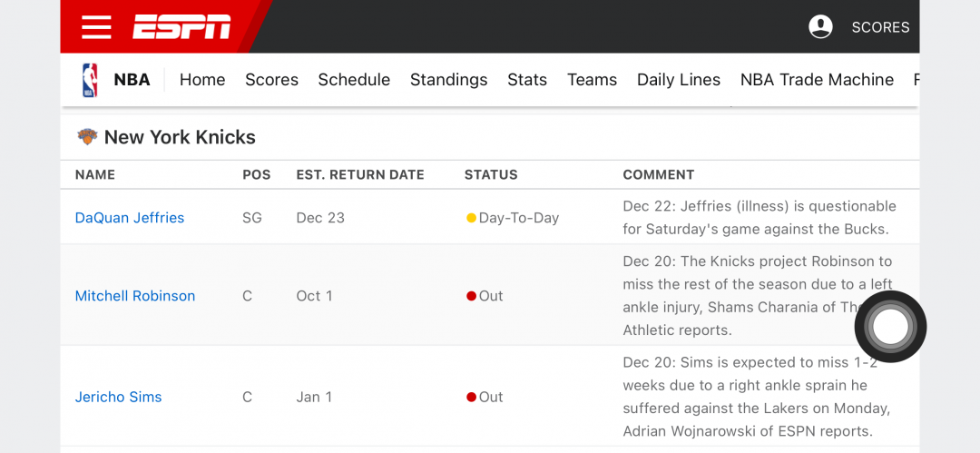Click the NBA label in navigation
Image resolution: width=980 pixels, height=453 pixels.
coord(132,80)
